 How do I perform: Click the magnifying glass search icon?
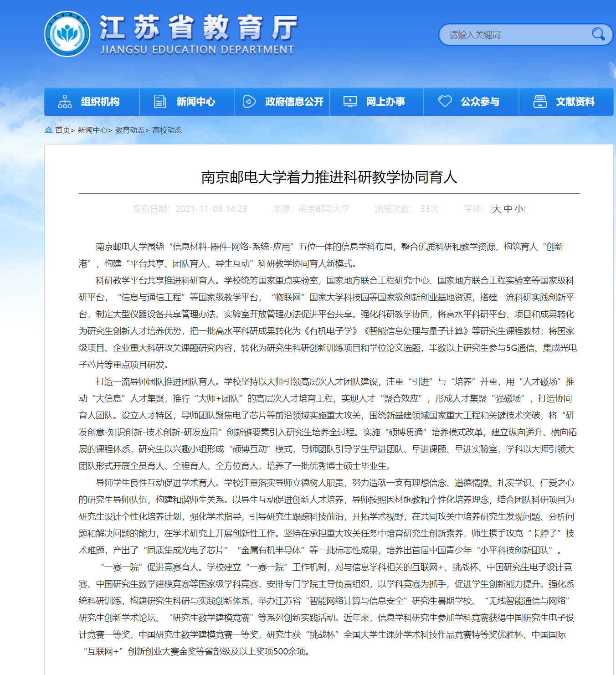tap(598, 34)
